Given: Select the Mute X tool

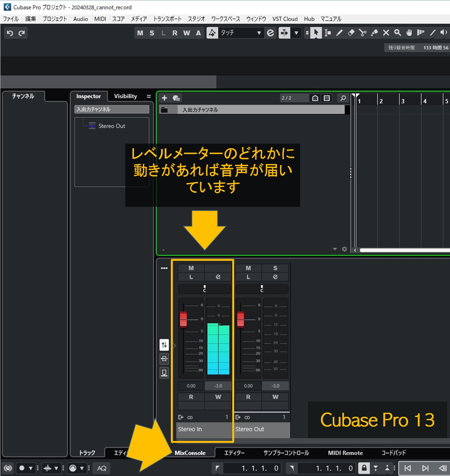Looking at the screenshot, I should pyautogui.click(x=386, y=33).
